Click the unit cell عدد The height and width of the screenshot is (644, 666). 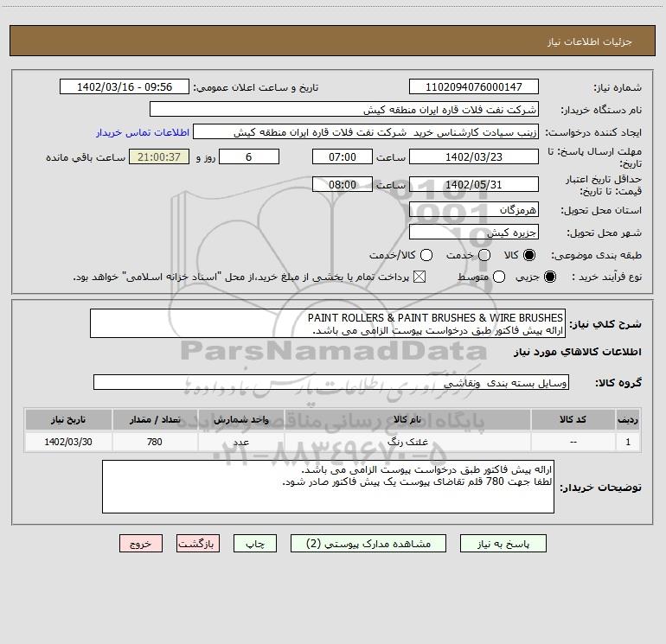tap(240, 442)
